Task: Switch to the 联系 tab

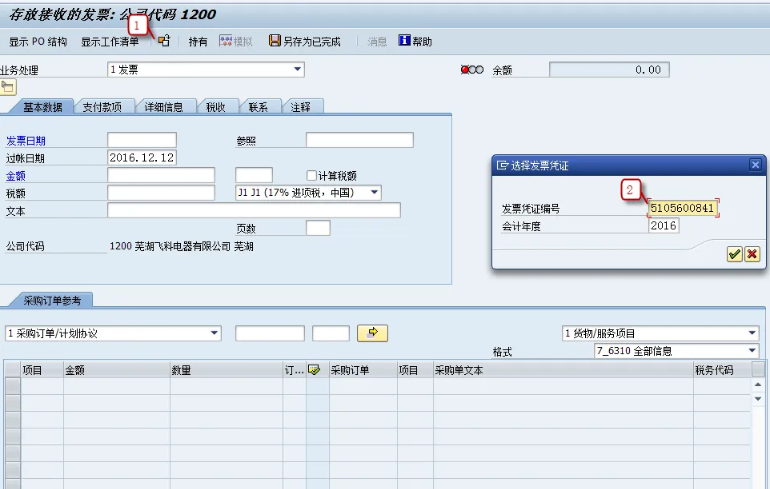Action: pos(258,107)
